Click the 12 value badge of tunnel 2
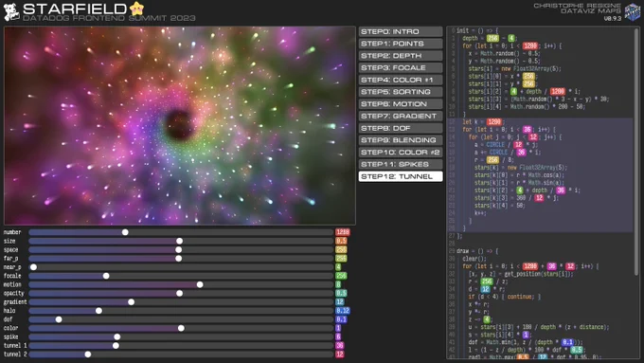The height and width of the screenshot is (363, 644). click(x=340, y=354)
